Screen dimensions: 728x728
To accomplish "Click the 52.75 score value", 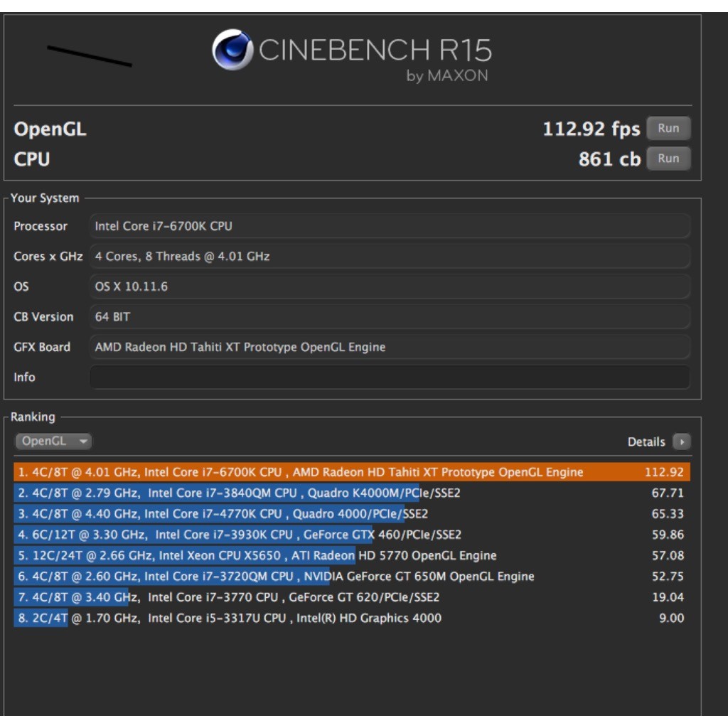I will [x=667, y=576].
